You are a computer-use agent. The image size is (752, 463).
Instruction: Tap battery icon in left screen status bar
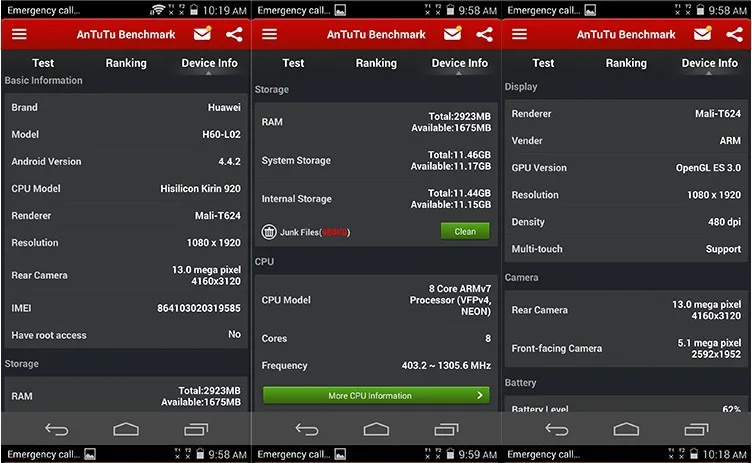(x=194, y=10)
